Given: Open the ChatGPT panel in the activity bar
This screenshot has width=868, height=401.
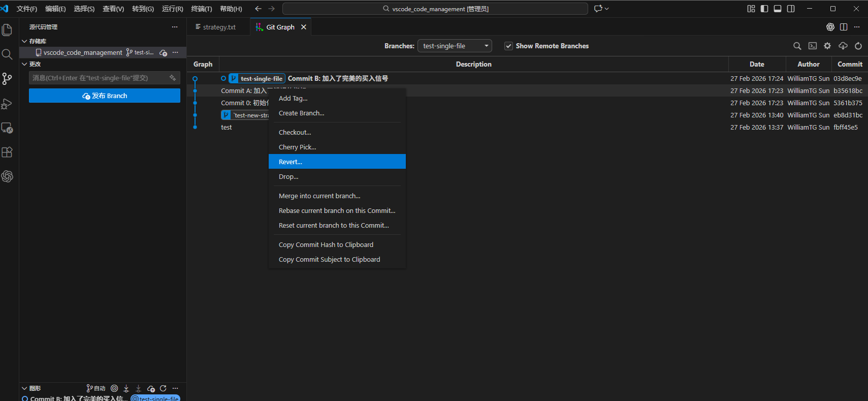Looking at the screenshot, I should coord(7,176).
